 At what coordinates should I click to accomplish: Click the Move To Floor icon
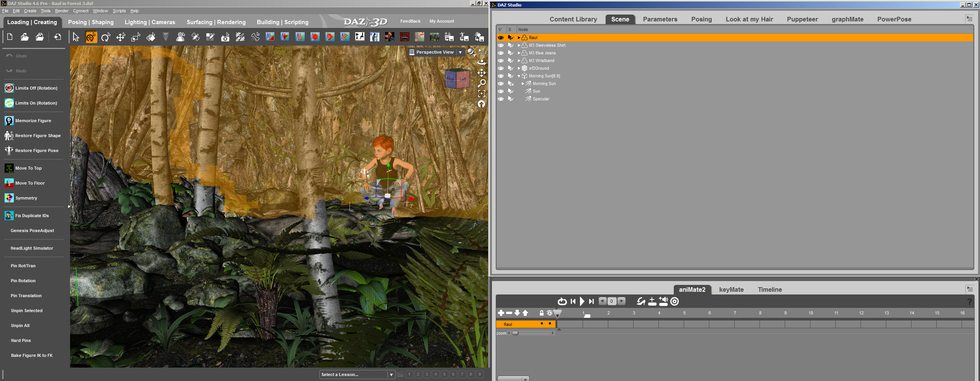coord(9,183)
